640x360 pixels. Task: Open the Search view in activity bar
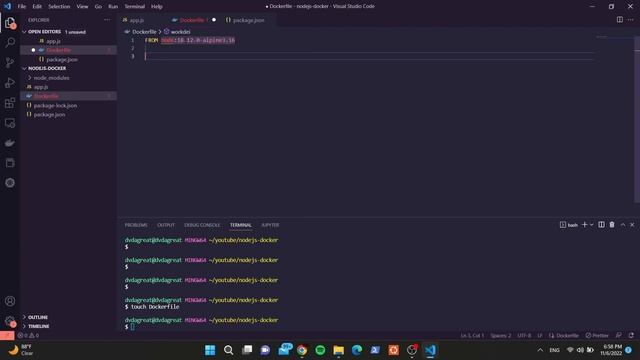[x=10, y=42]
